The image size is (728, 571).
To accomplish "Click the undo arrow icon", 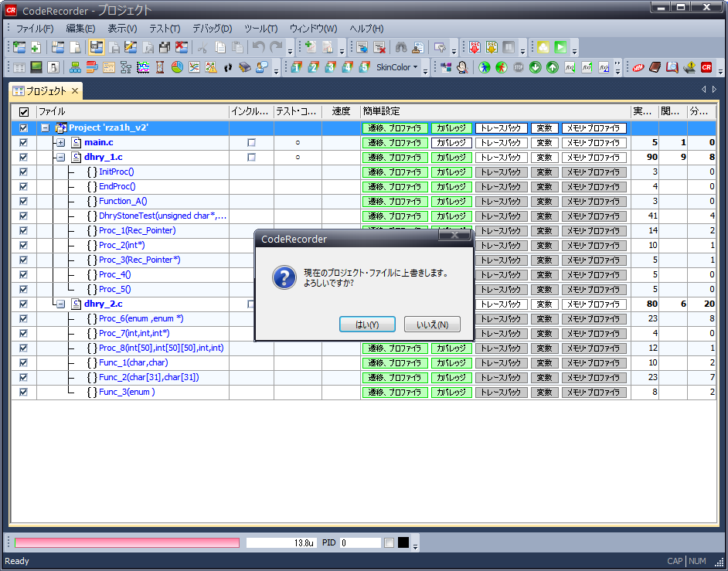I will 258,47.
